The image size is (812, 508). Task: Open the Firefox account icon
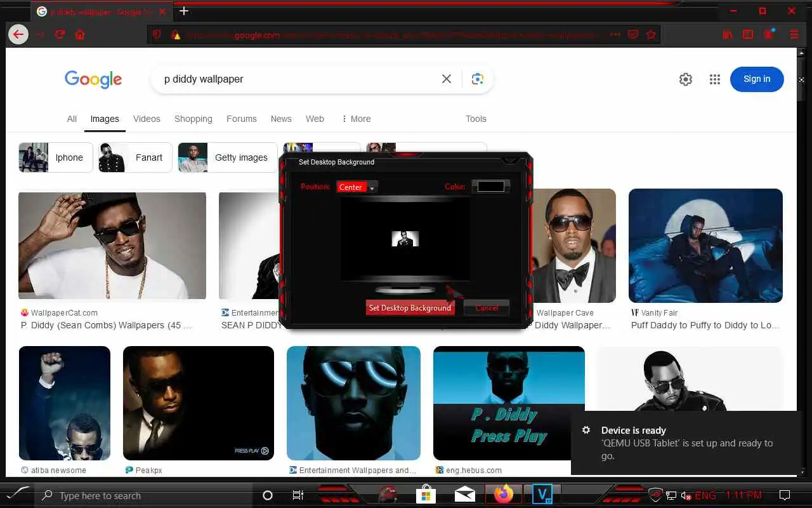[x=769, y=34]
